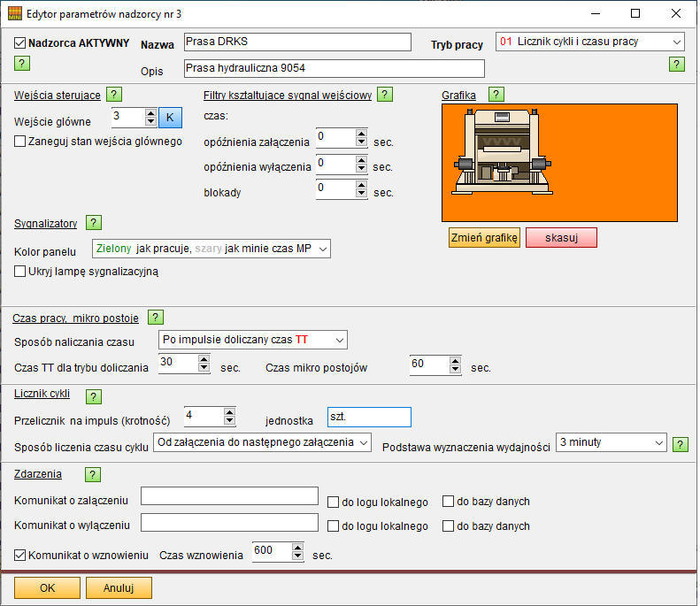The width and height of the screenshot is (700, 606).
Task: Click the Komunikat o wyłączeniu text field
Action: (229, 523)
